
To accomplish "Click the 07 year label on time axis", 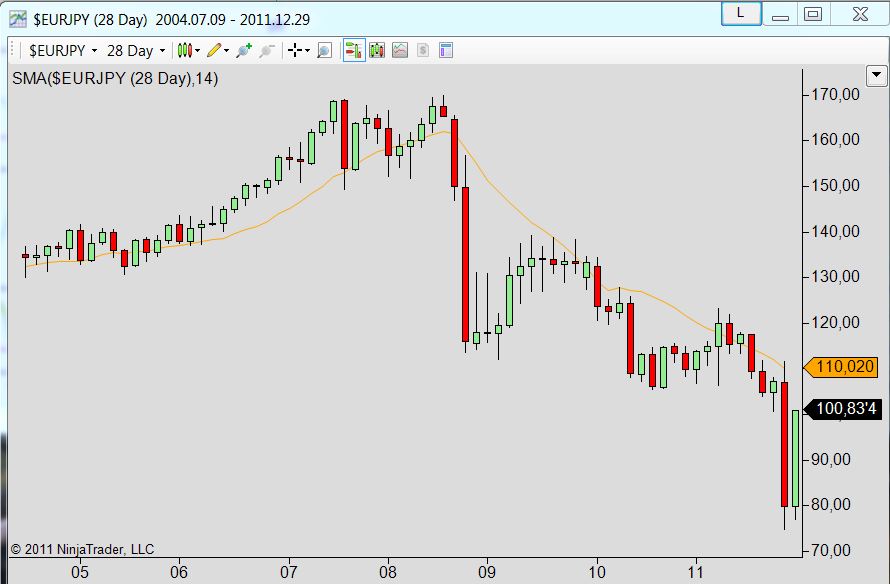I will click(288, 572).
